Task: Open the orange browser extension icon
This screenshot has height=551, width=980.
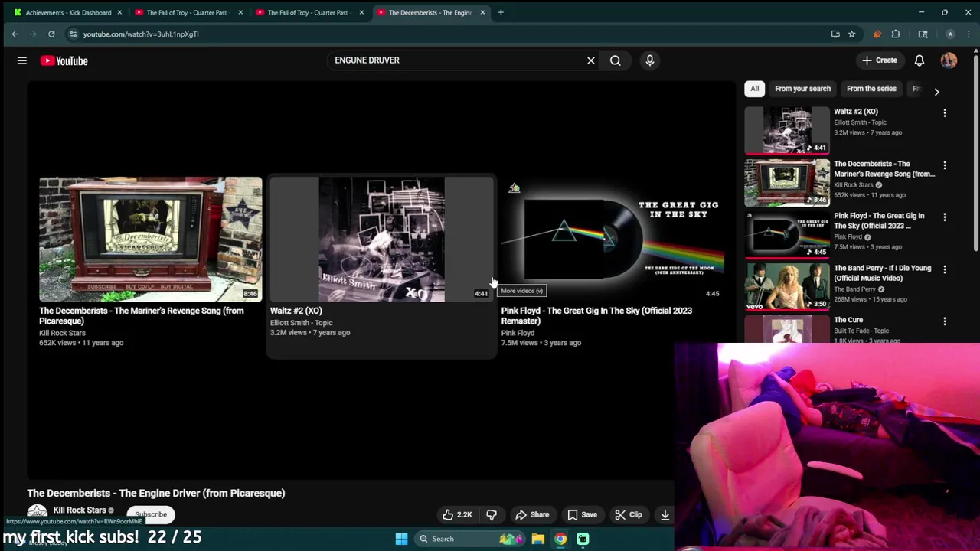Action: click(877, 34)
